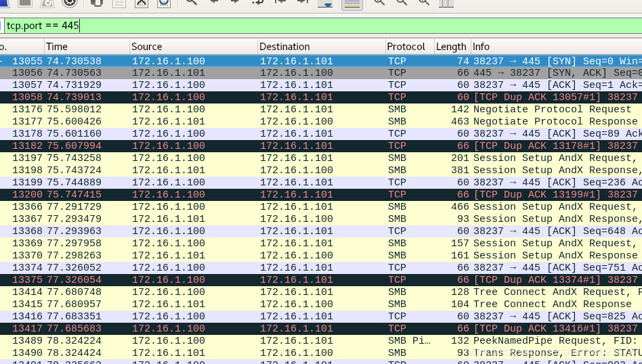Select Negotiate Protocol Request packet

point(321,110)
